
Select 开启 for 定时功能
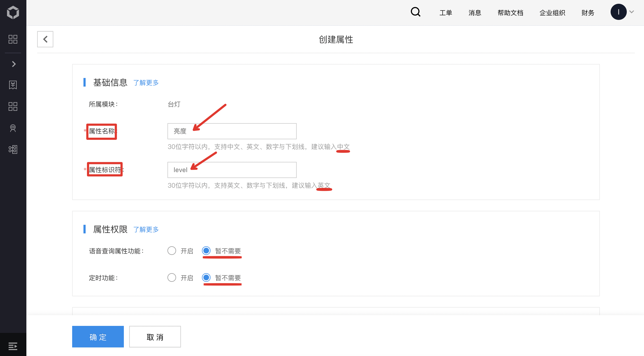[172, 277]
